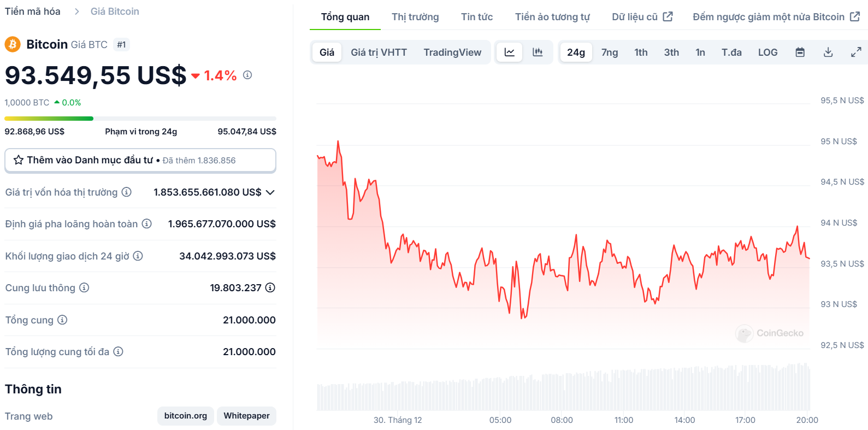This screenshot has height=430, width=868.
Task: Open the Thị trường tab
Action: (x=415, y=17)
